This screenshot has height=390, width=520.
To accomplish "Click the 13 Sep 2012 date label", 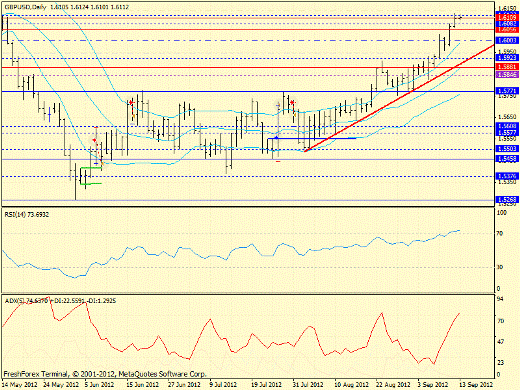I will point(476,384).
